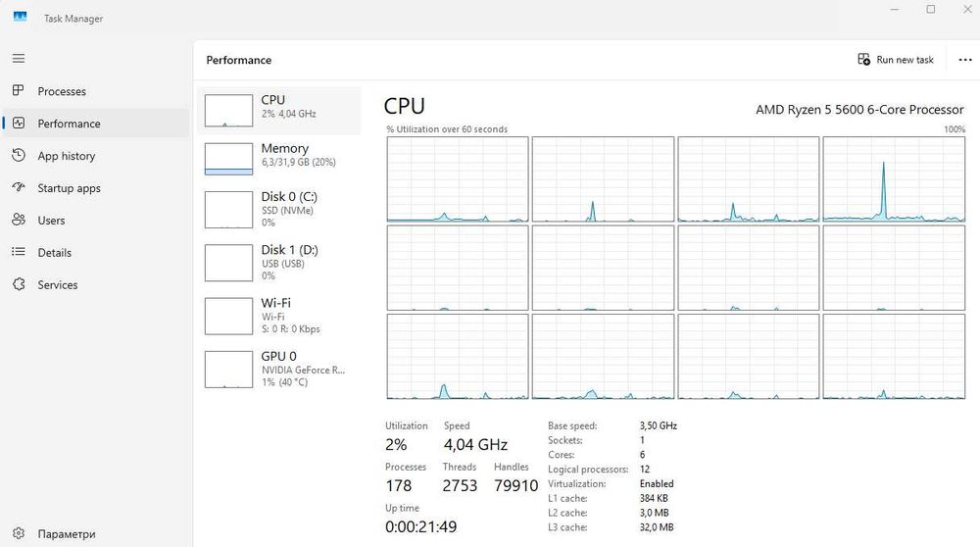View GPU 0 NVIDIA GeForce performance

pos(279,369)
